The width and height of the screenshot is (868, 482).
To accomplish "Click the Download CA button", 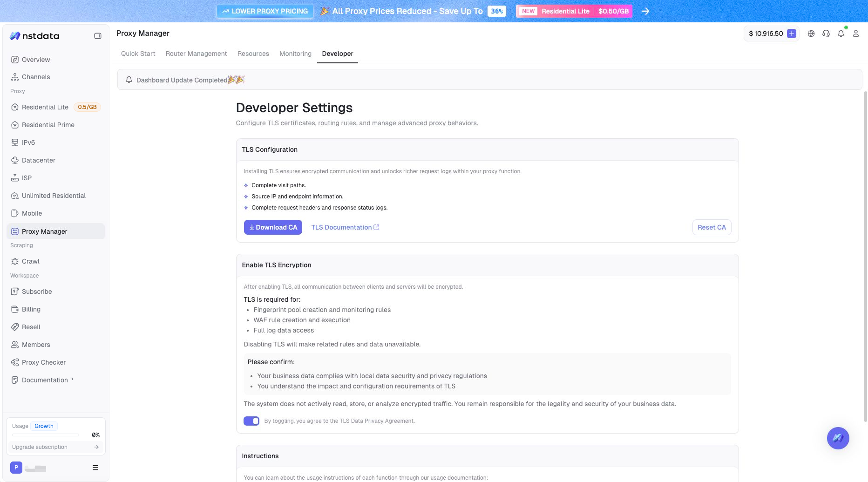I will 273,227.
